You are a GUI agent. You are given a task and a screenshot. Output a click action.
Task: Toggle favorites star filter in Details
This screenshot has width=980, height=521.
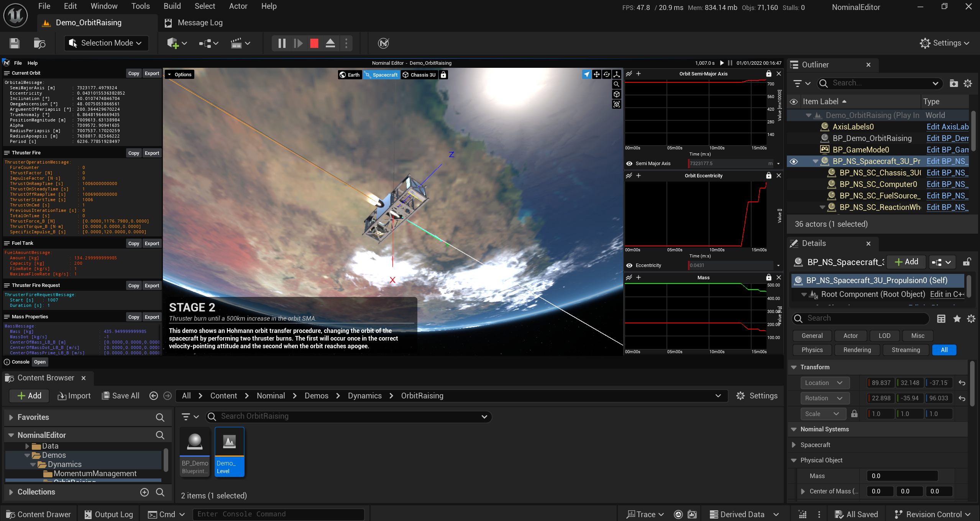(x=957, y=319)
